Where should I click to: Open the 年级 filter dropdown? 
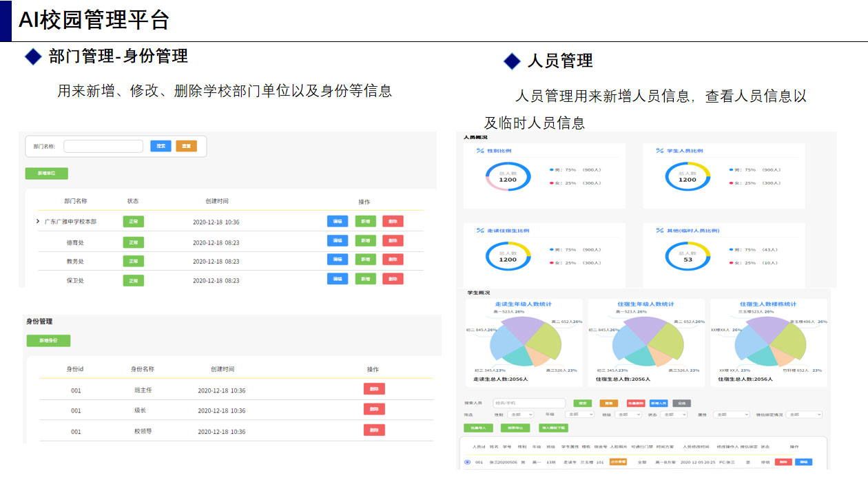pos(579,415)
